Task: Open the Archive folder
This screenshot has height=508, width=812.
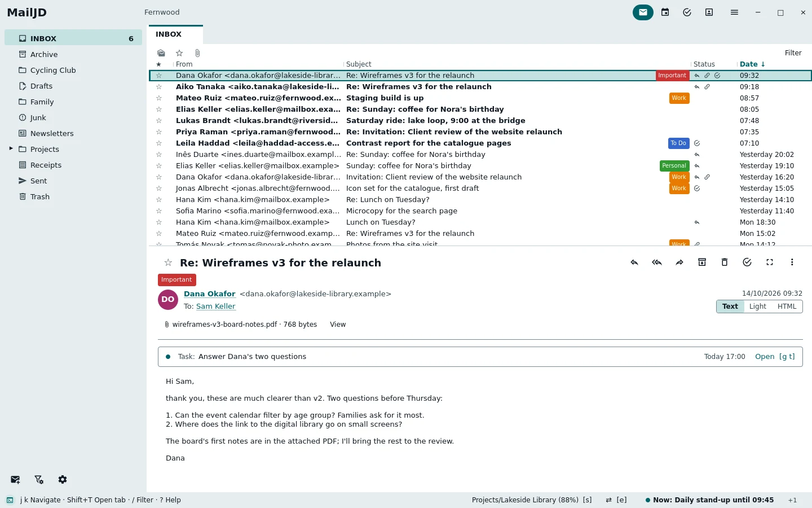Action: (x=73, y=54)
